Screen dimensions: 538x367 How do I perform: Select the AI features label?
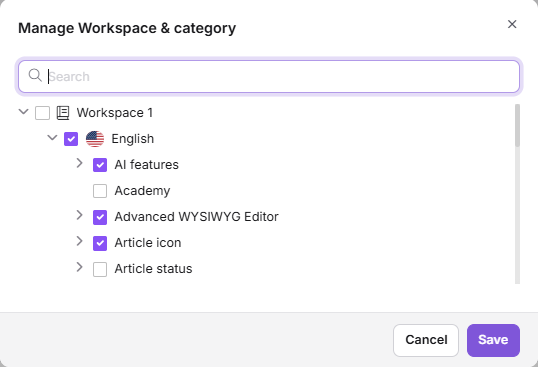[x=147, y=165]
